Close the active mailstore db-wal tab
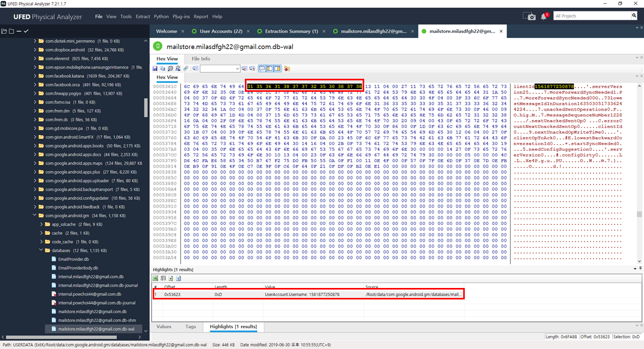Image resolution: width=644 pixels, height=349 pixels. 501,31
